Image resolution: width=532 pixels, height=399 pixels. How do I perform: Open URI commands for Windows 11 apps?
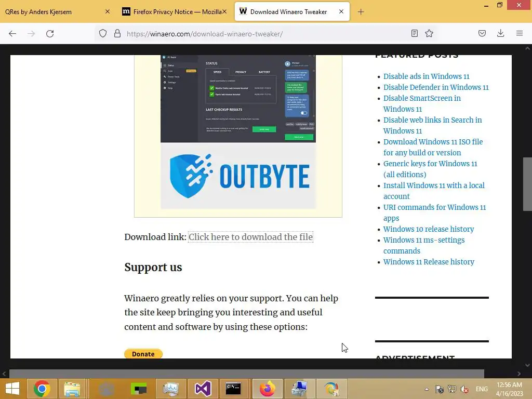[435, 212]
